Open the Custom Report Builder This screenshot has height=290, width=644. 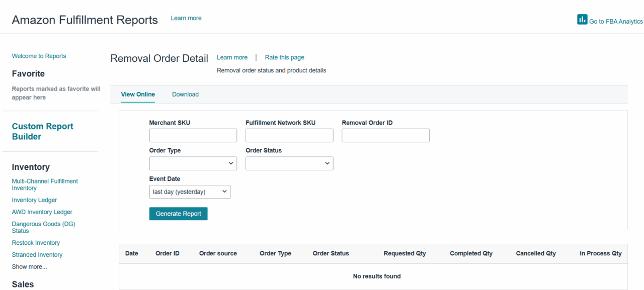coord(43,132)
